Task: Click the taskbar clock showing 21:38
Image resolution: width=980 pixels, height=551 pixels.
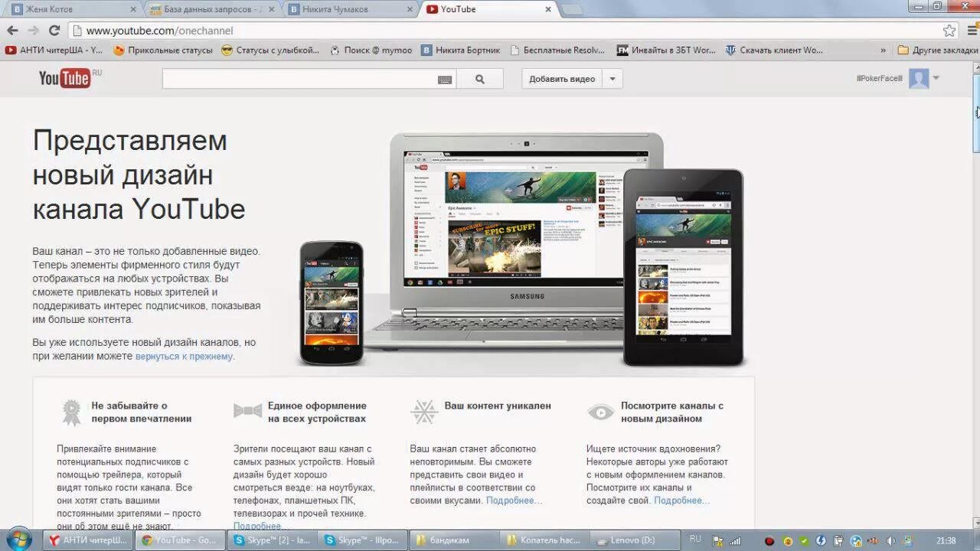Action: pyautogui.click(x=946, y=541)
